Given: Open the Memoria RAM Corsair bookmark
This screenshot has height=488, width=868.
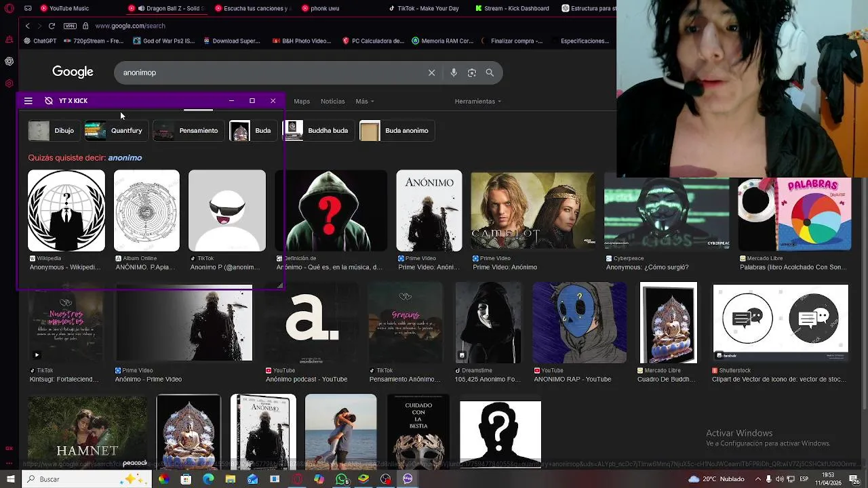Looking at the screenshot, I should tap(443, 41).
